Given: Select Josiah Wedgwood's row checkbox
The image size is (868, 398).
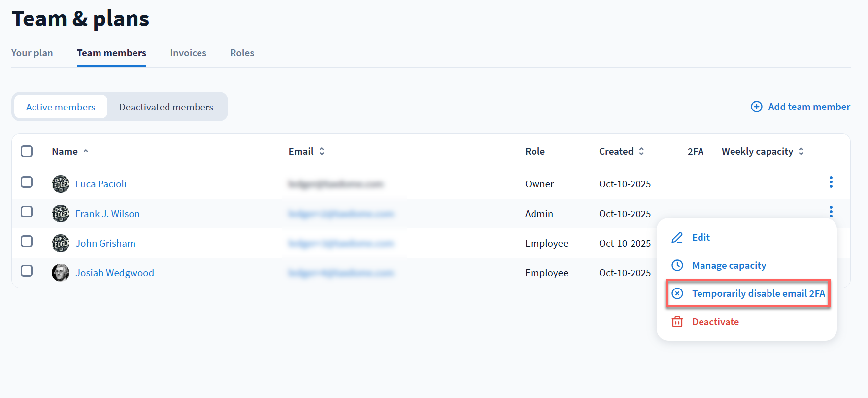Looking at the screenshot, I should pyautogui.click(x=27, y=271).
